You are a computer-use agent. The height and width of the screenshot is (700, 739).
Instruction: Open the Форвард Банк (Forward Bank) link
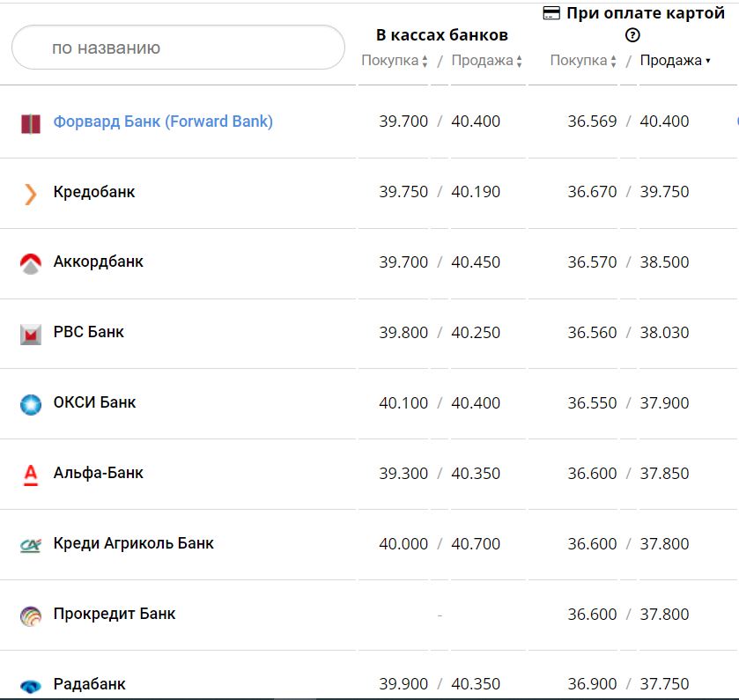click(163, 122)
